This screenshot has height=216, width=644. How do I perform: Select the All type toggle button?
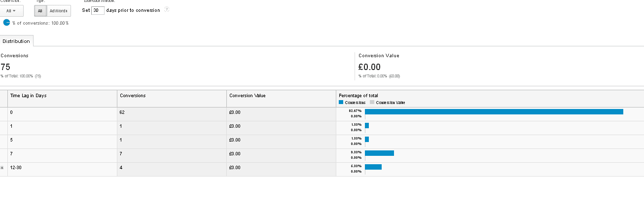coord(40,10)
